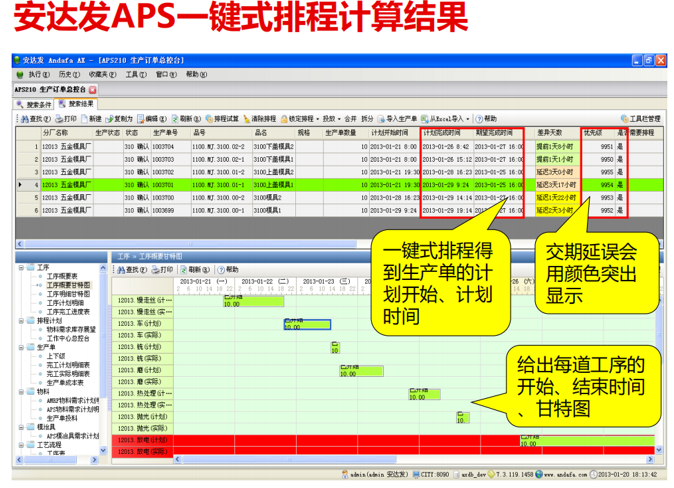The height and width of the screenshot is (488, 674).
Task: Click the 车(计划) blue-outlined Gantt bar
Action: 307,324
